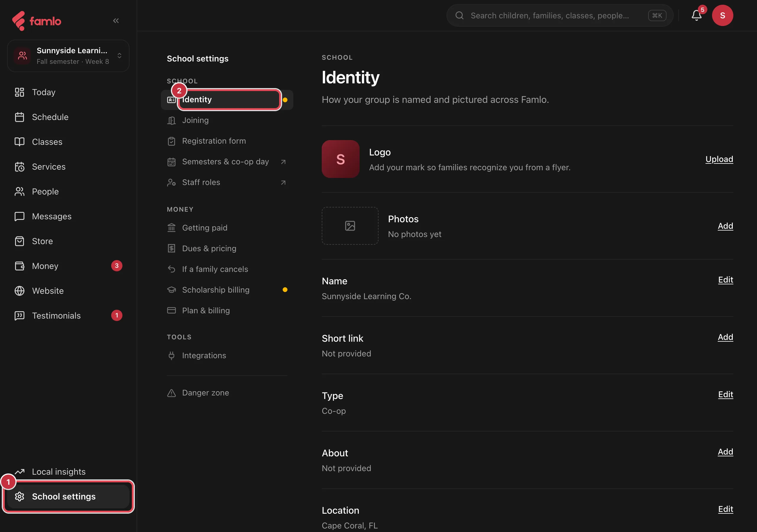The height and width of the screenshot is (532, 757).
Task: Click the Photos placeholder thumbnail
Action: 350,226
